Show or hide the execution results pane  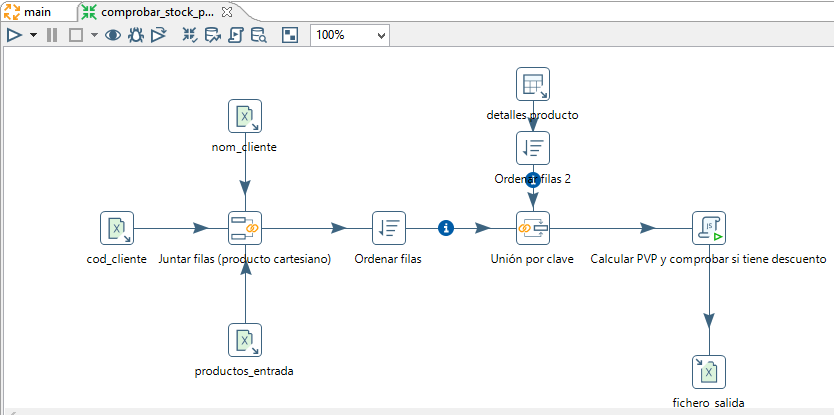(290, 36)
